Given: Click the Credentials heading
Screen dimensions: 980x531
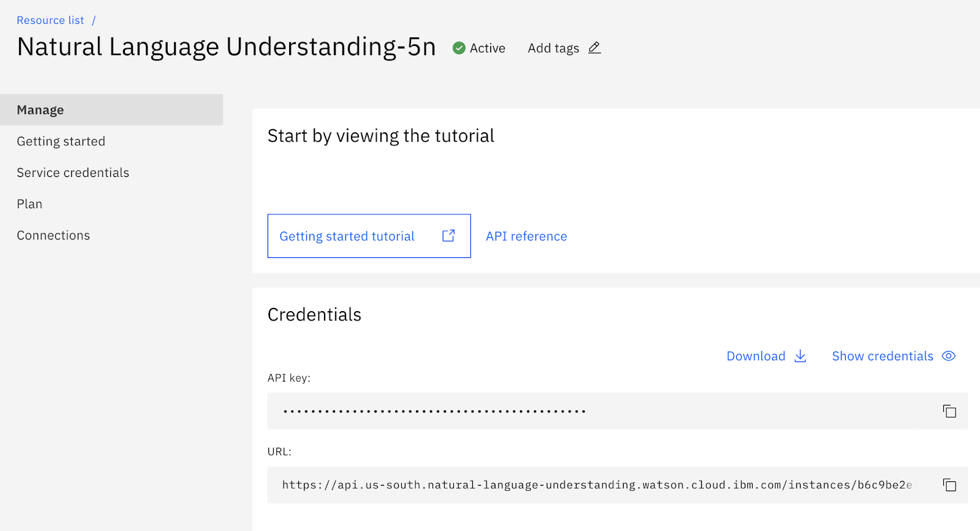Looking at the screenshot, I should [x=314, y=315].
